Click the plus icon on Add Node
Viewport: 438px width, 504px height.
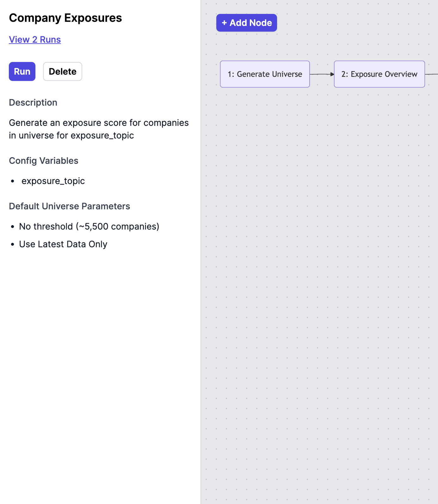224,23
